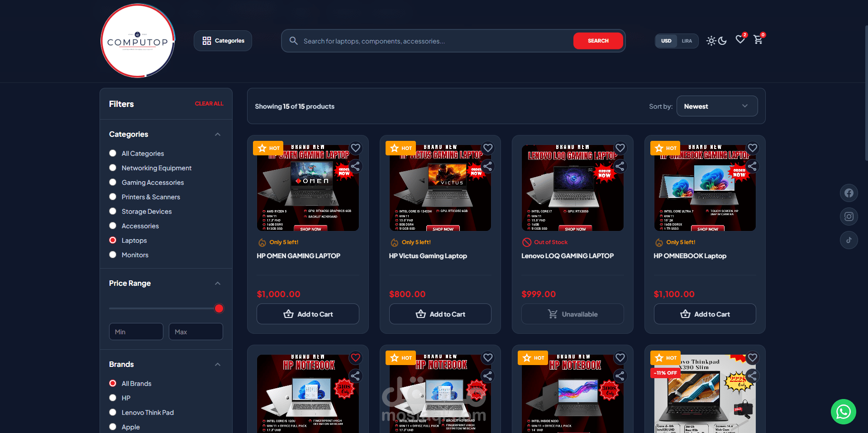The height and width of the screenshot is (433, 868).
Task: Select the Laptops category radio
Action: coord(113,241)
